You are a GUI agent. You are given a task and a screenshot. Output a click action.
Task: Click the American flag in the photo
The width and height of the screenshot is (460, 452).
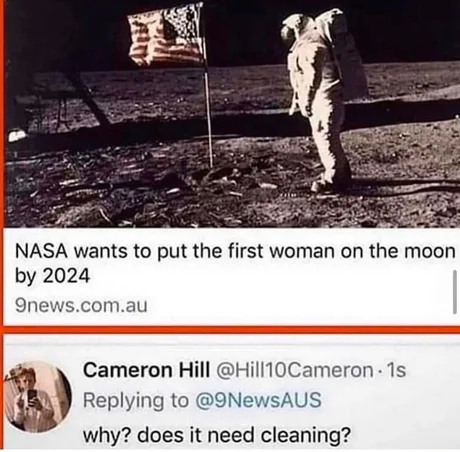click(x=166, y=34)
